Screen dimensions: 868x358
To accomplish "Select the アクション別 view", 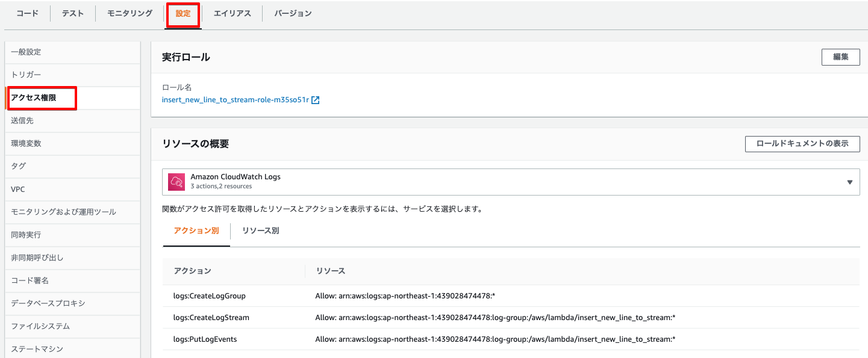I will pyautogui.click(x=196, y=230).
